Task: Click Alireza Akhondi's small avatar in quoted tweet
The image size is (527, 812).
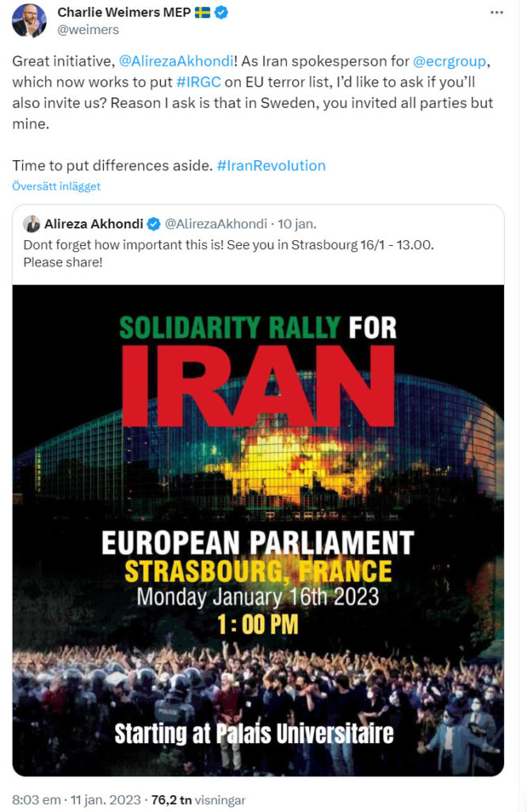Action: tap(32, 224)
